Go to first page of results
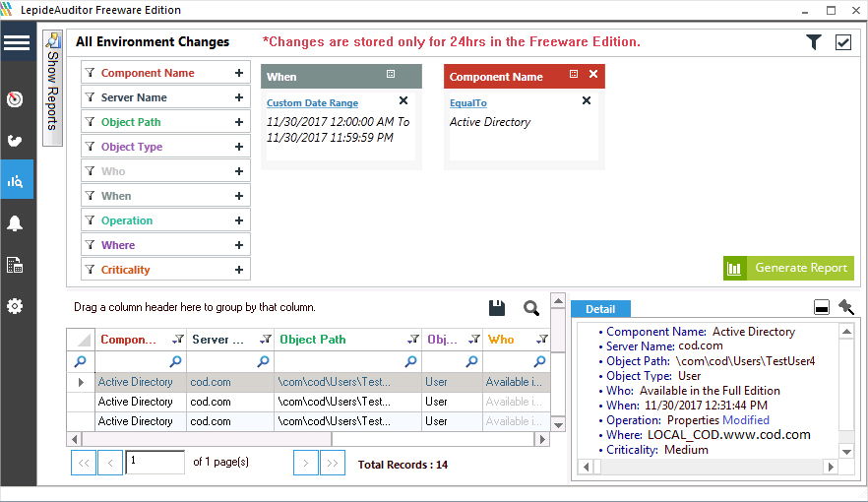Screen dimensions: 868x502 click(x=84, y=463)
